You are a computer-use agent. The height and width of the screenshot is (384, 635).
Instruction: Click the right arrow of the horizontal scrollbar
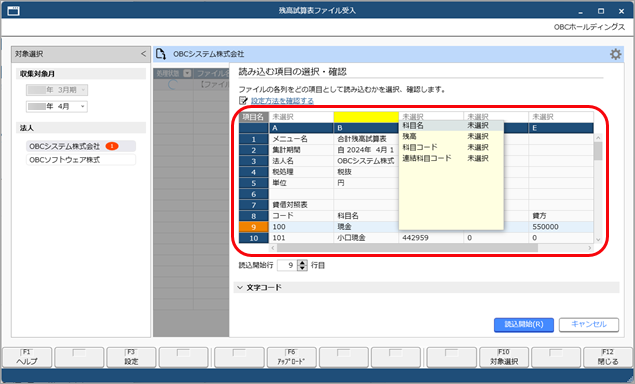click(x=590, y=247)
